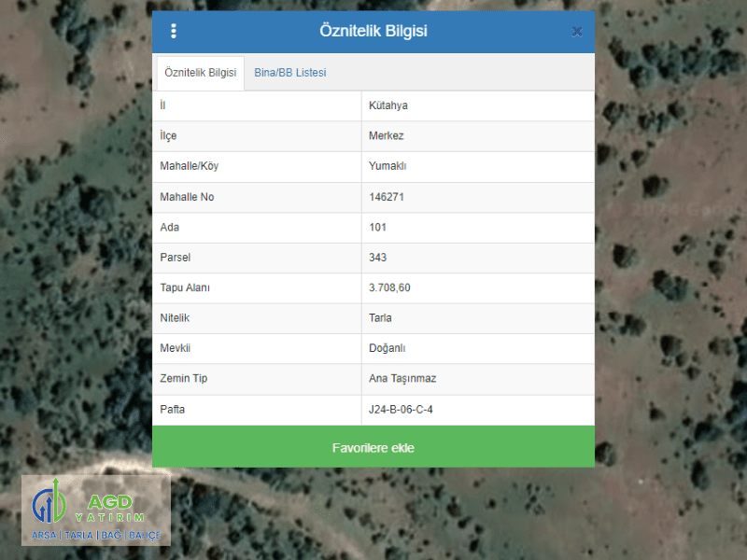This screenshot has width=747, height=560.
Task: Select the Mahalle No value 146271
Action: click(387, 197)
